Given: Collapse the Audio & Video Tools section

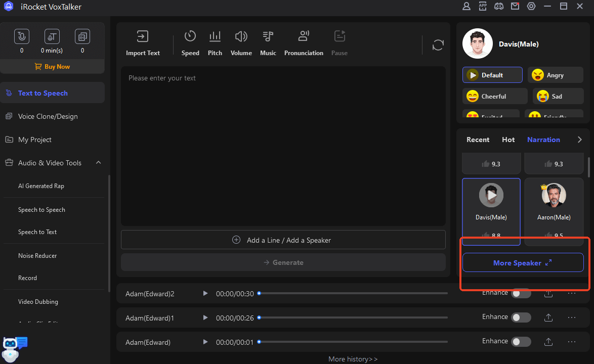Looking at the screenshot, I should pos(99,163).
